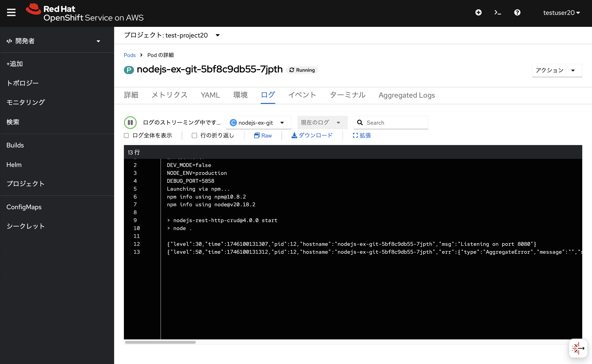Go to +追加 in the sidebar
Image resolution: width=592 pixels, height=364 pixels.
(57, 64)
